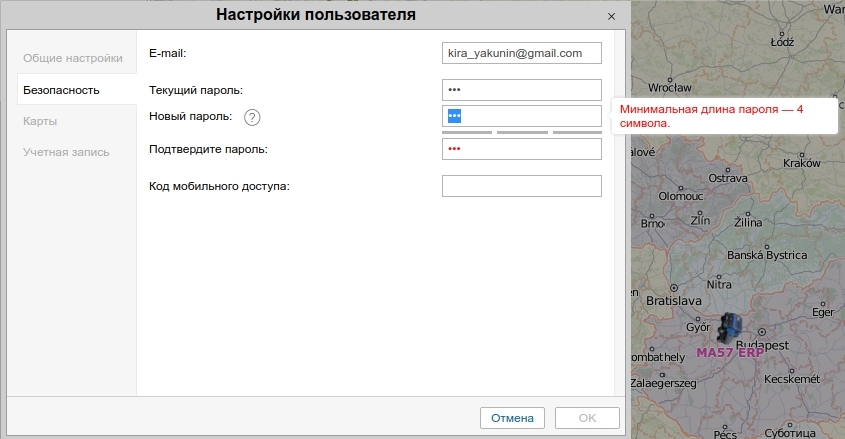
Task: Click the Новый пароль field
Action: click(x=522, y=116)
